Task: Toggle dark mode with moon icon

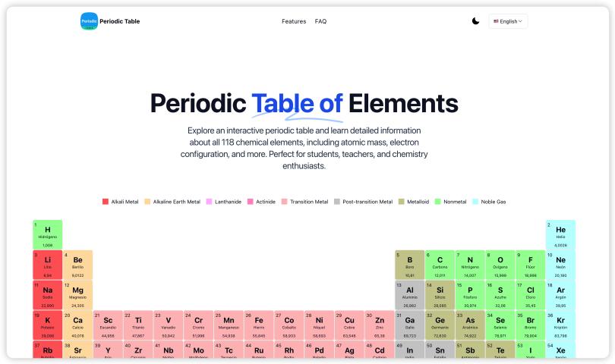Action: pos(475,21)
